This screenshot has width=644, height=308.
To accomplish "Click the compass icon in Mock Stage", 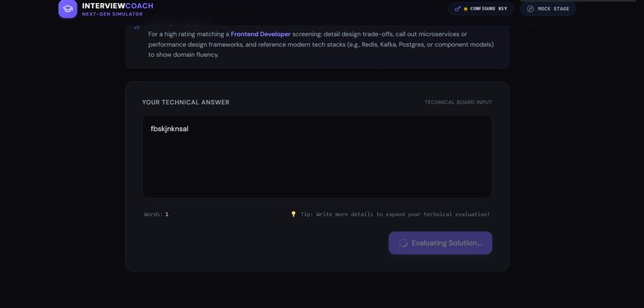I will point(531,9).
